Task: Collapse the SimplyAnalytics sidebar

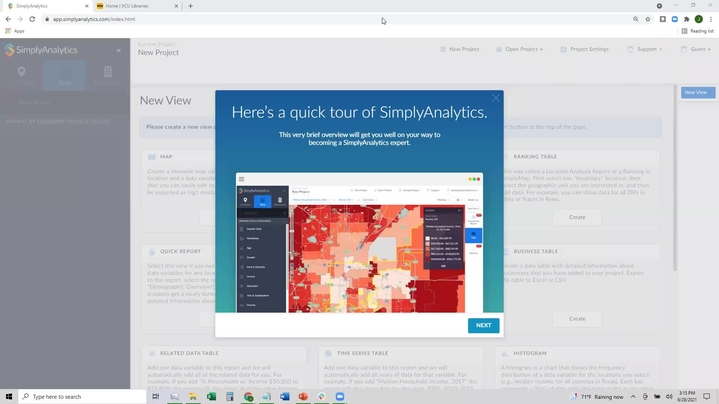Action: click(x=118, y=50)
